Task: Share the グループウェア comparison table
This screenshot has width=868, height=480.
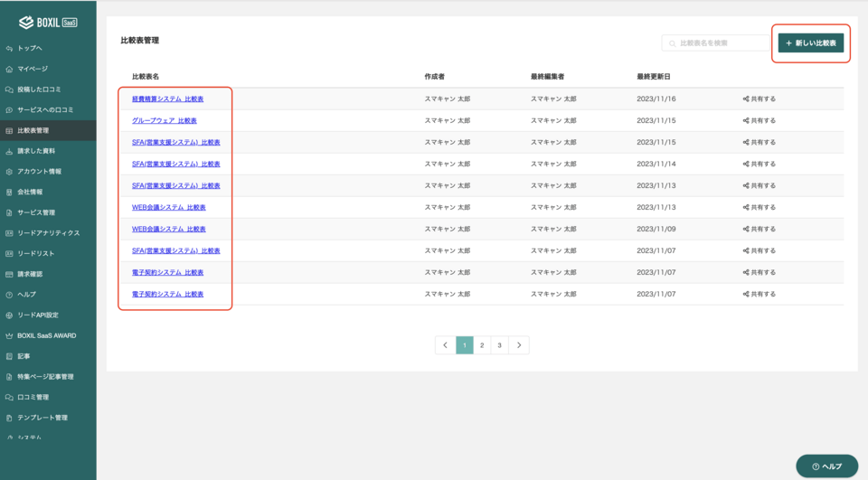Action: tap(759, 120)
